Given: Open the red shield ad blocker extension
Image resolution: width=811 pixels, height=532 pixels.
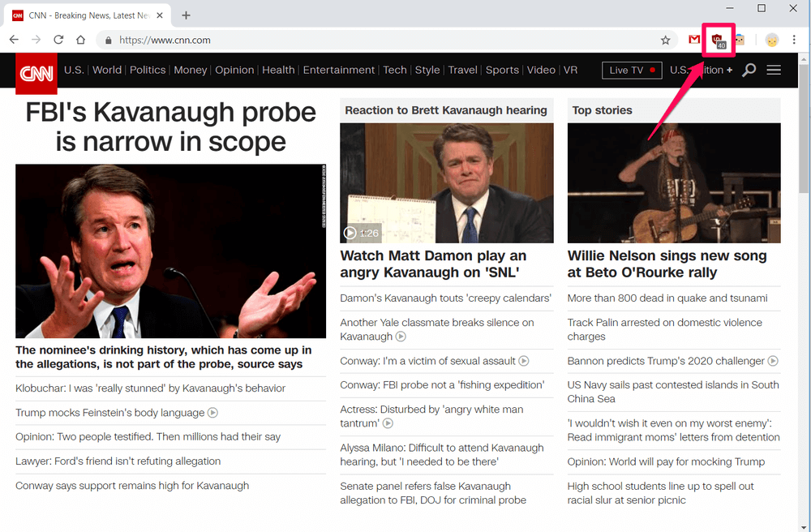Looking at the screenshot, I should (719, 41).
